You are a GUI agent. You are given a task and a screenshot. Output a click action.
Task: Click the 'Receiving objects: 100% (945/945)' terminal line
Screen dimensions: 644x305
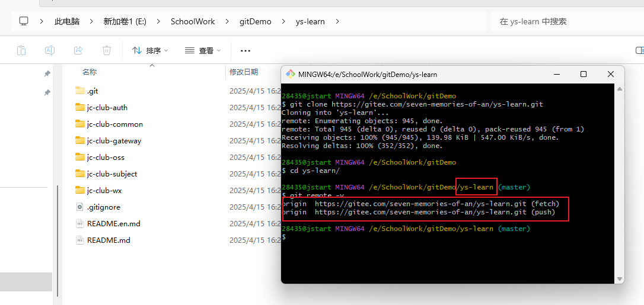pyautogui.click(x=420, y=137)
